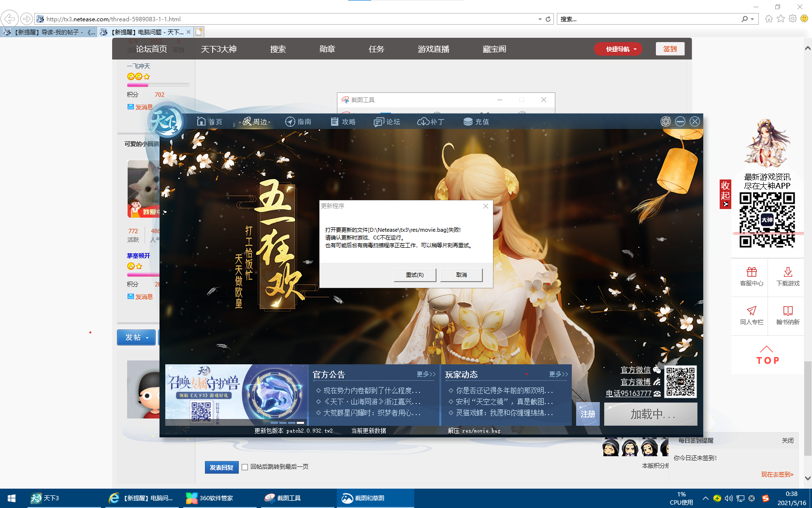The height and width of the screenshot is (508, 812).
Task: Open the 游戏直播 forum menu item
Action: (433, 49)
